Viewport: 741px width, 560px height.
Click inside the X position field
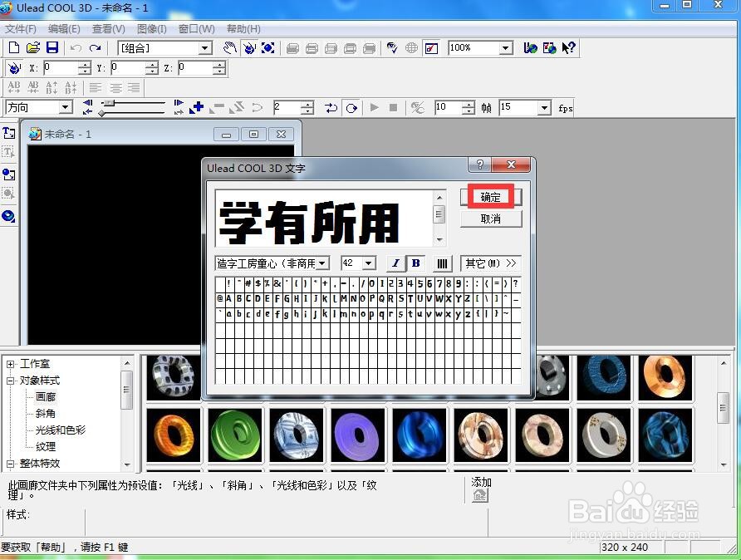(61, 68)
